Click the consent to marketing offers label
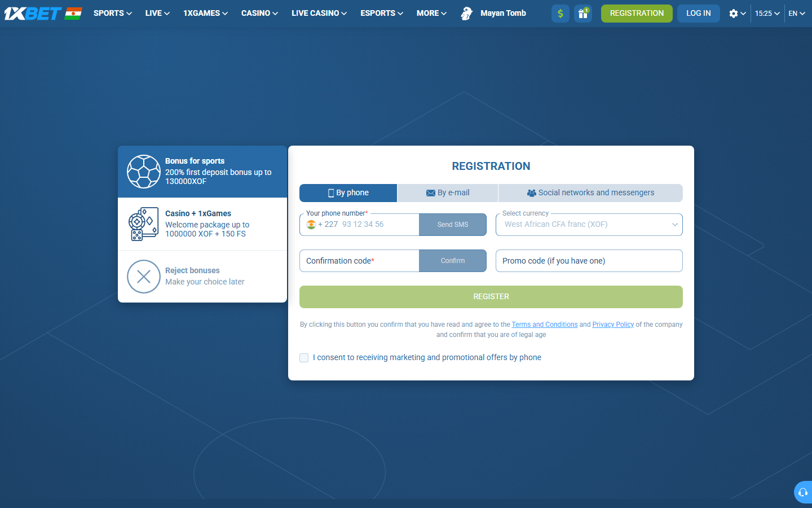 pyautogui.click(x=427, y=358)
